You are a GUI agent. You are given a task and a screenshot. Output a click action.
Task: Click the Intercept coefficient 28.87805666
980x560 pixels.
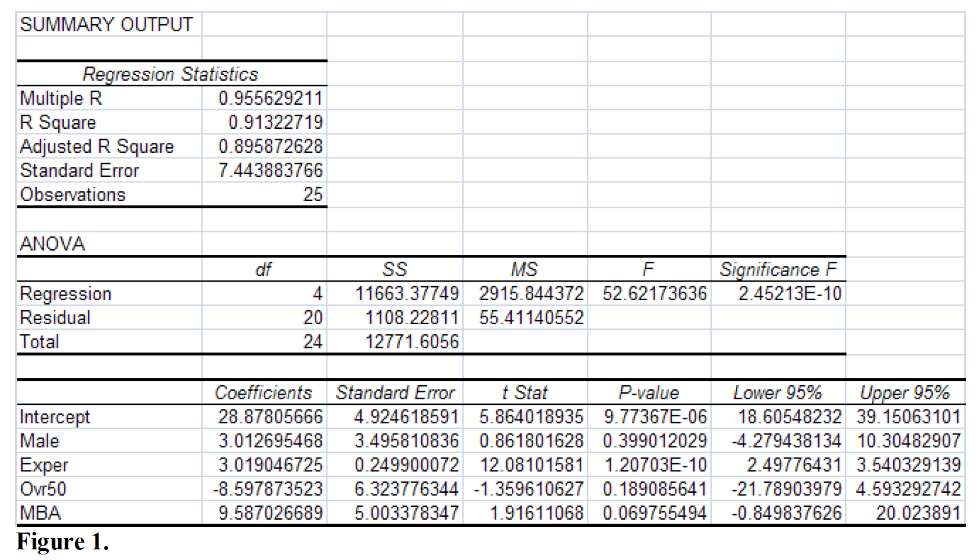(269, 417)
